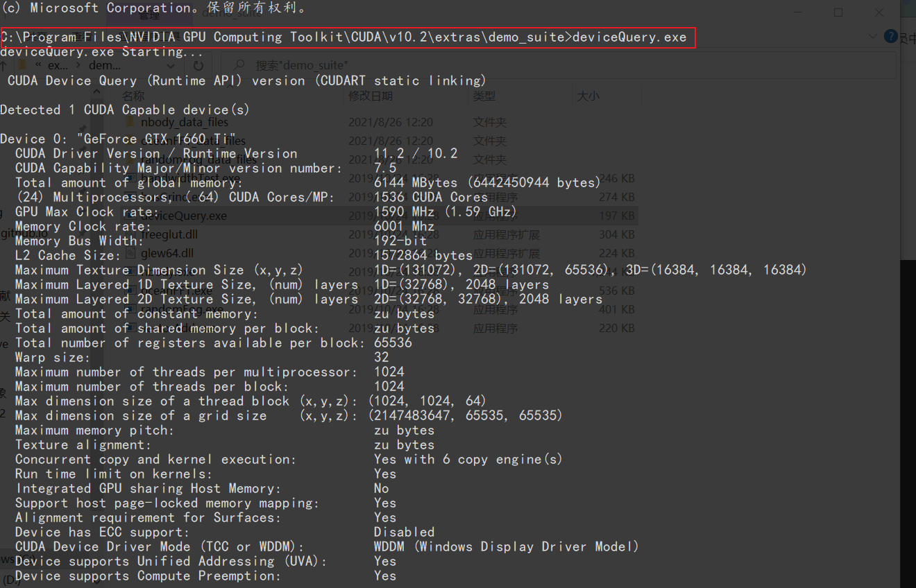Open Explorer Help via the question mark icon
Screen dimensions: 916x588
coord(890,36)
